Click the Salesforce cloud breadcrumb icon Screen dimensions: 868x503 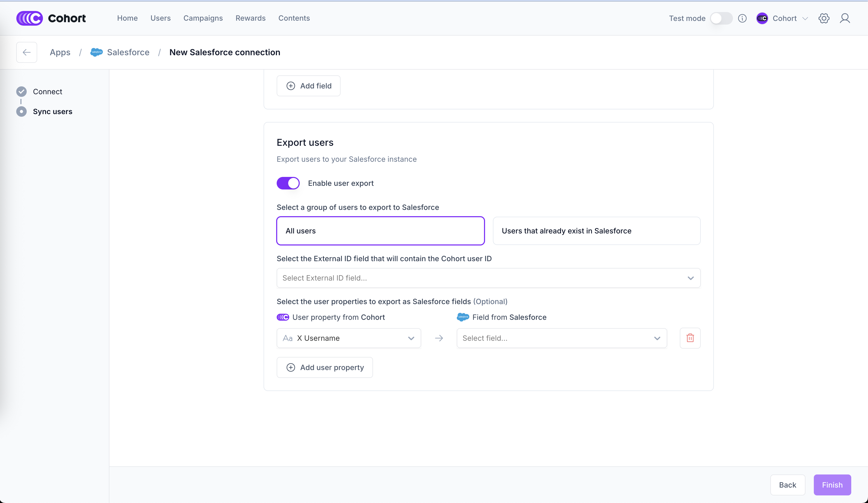coord(96,52)
